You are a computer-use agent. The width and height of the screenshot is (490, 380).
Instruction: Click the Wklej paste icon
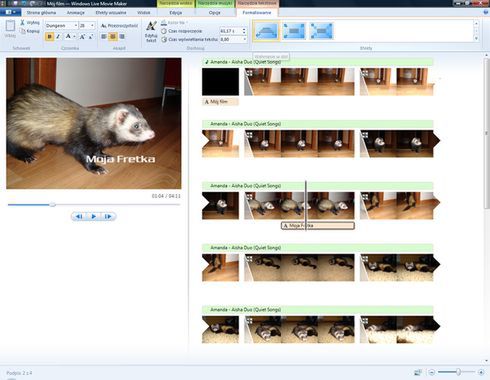[x=10, y=27]
